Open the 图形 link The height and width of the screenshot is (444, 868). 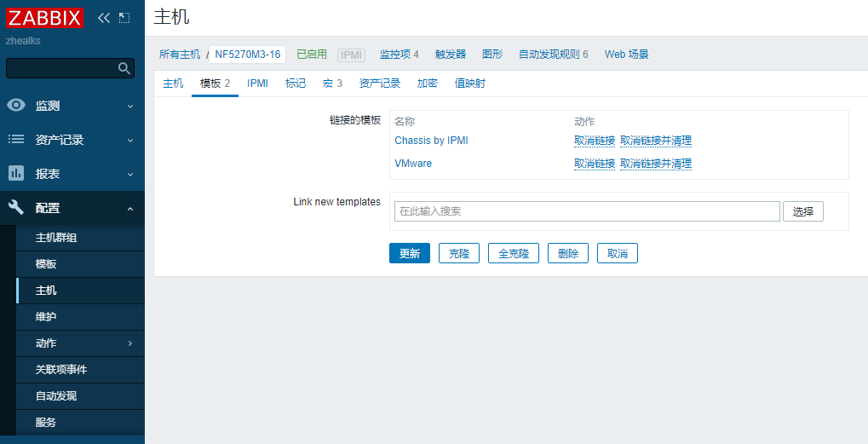(492, 55)
